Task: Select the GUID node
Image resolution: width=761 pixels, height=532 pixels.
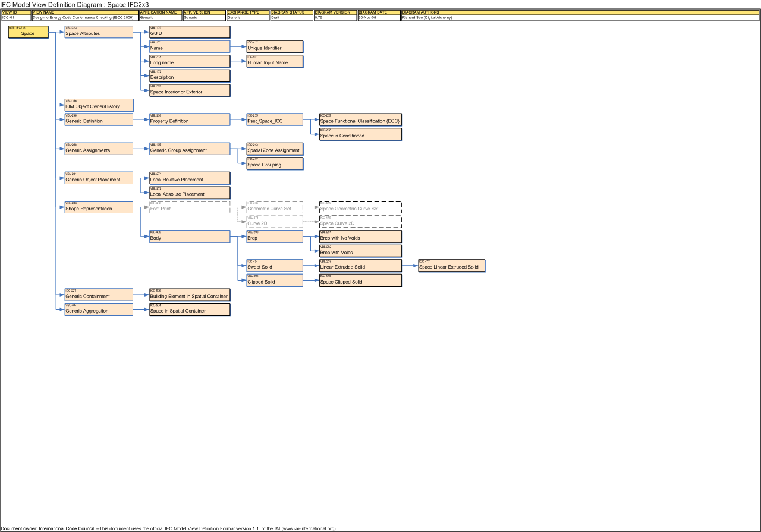Action: pos(190,32)
